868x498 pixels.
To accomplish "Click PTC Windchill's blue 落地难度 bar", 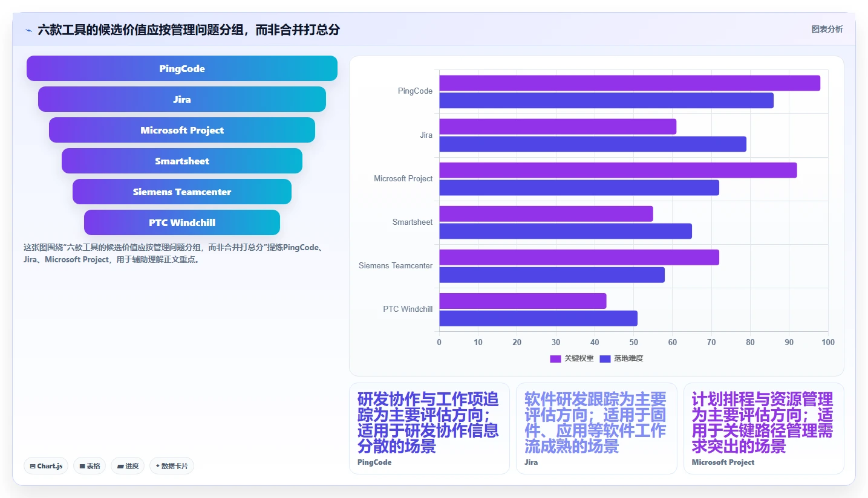I will click(538, 319).
